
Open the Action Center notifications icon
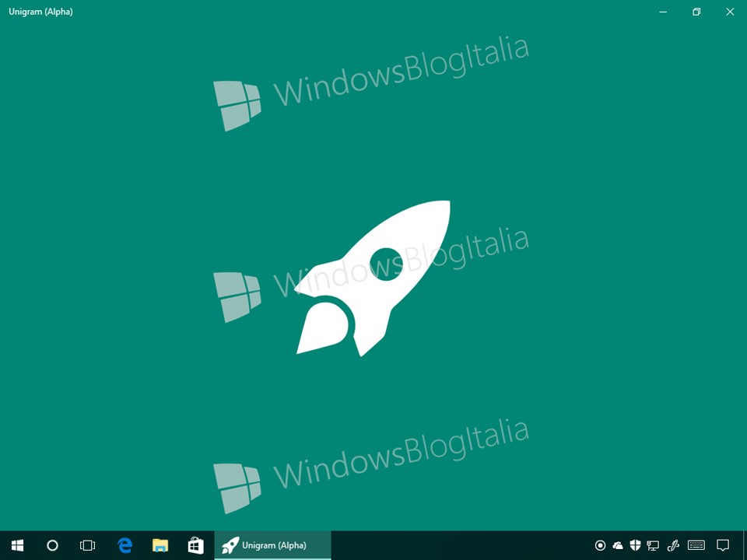coord(723,545)
